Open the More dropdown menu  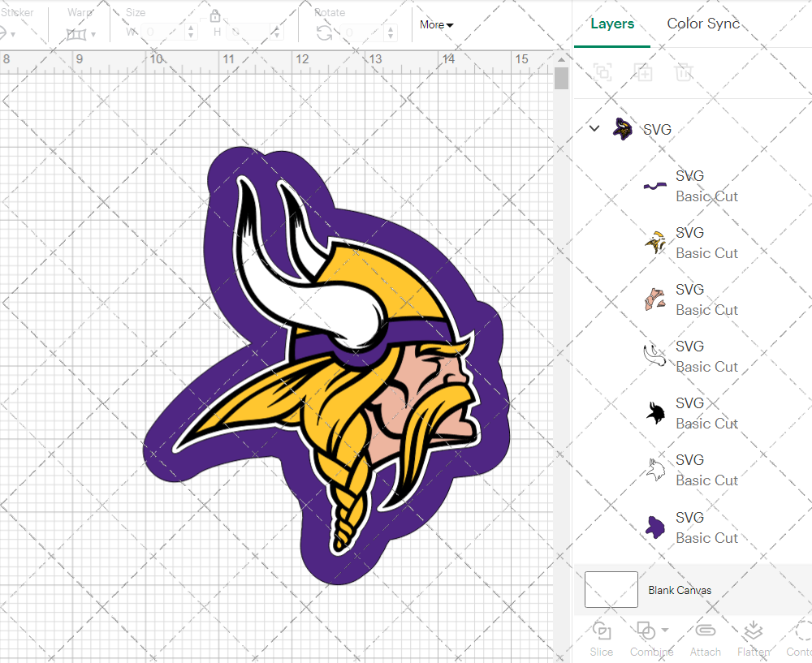tap(436, 24)
